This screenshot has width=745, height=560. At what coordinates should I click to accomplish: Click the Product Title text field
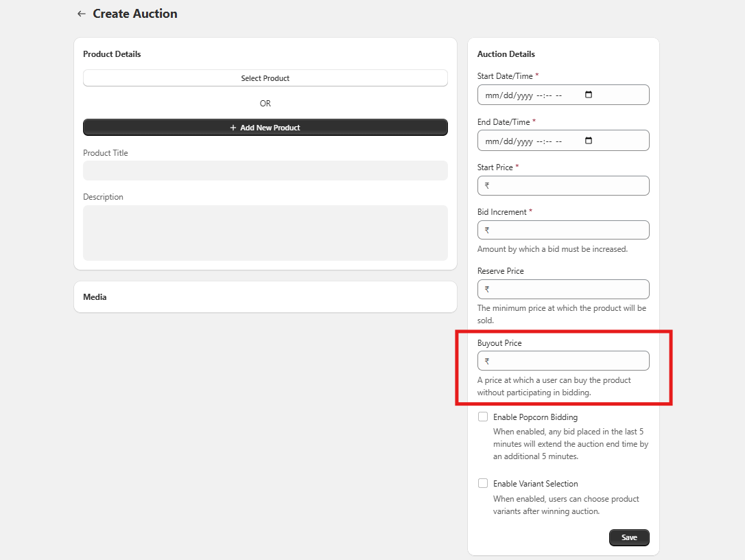tap(265, 170)
